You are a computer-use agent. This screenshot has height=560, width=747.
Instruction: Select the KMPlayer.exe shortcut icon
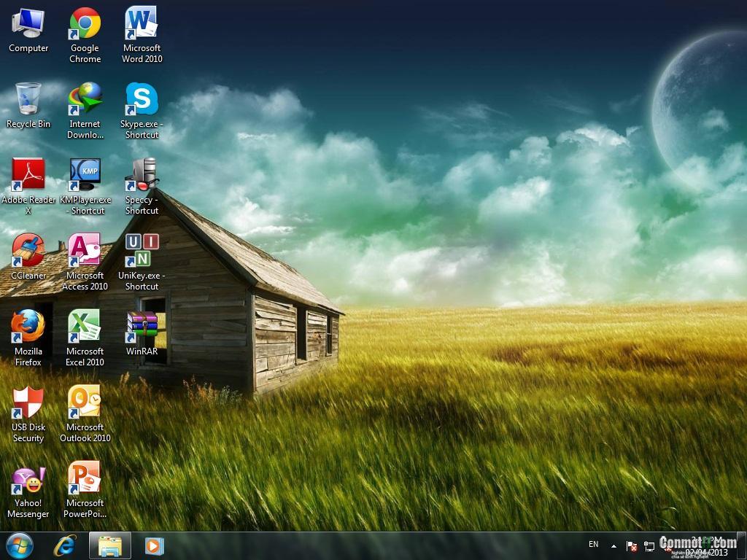[x=85, y=186]
